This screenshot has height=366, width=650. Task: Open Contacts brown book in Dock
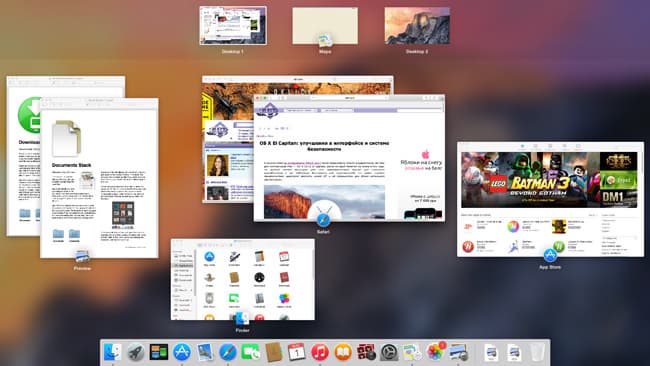(x=274, y=352)
